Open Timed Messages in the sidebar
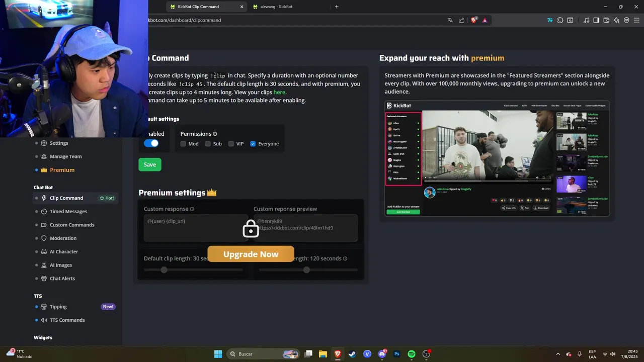Image resolution: width=644 pixels, height=362 pixels. [68, 212]
